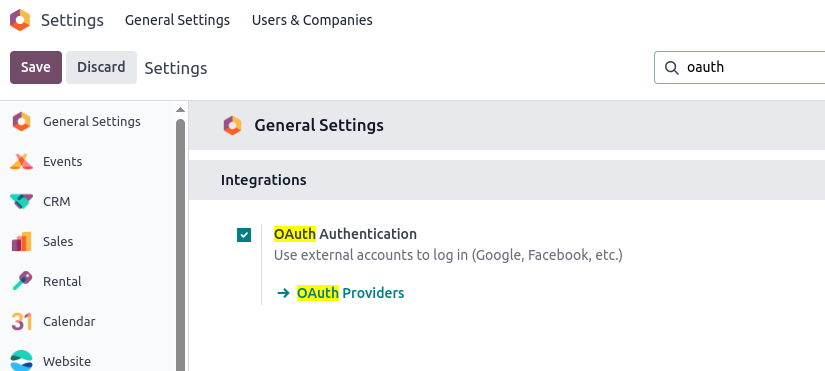This screenshot has width=825, height=371.
Task: Discard the settings changes
Action: [101, 67]
